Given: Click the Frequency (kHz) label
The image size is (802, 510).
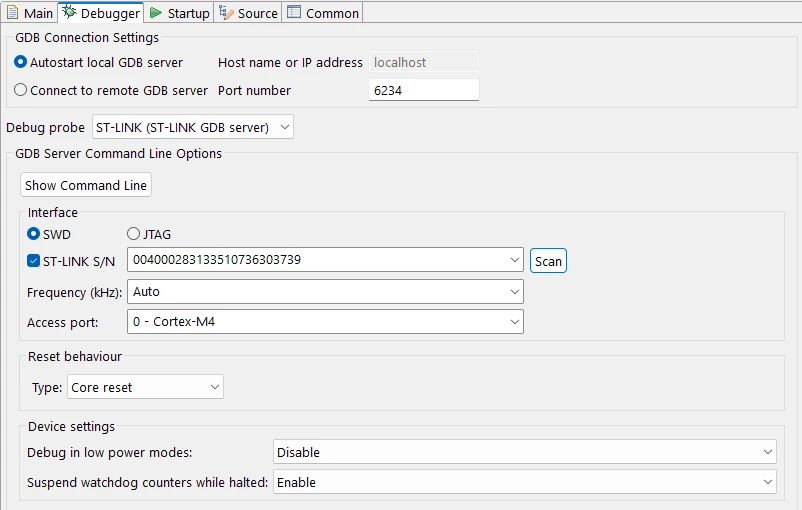Looking at the screenshot, I should click(x=75, y=293).
